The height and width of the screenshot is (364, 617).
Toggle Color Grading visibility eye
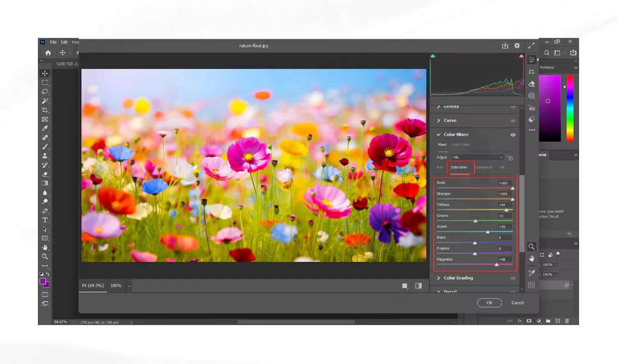point(513,278)
